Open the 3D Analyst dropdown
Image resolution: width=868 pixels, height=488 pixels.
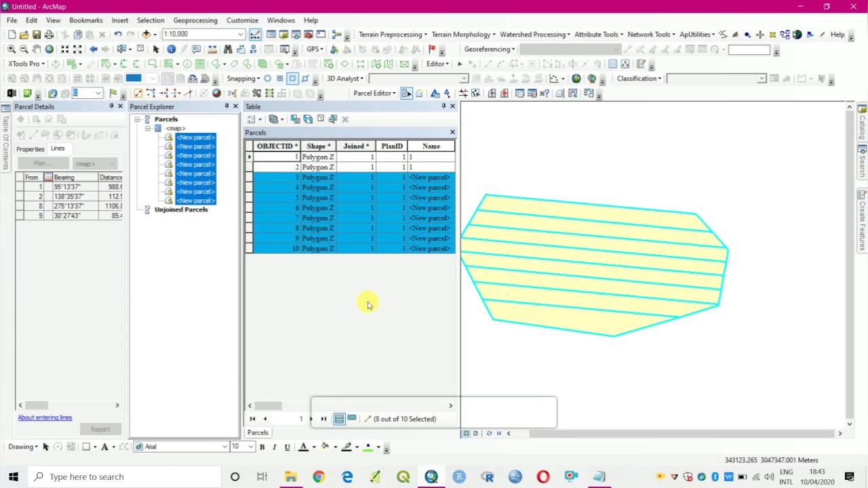coord(345,79)
